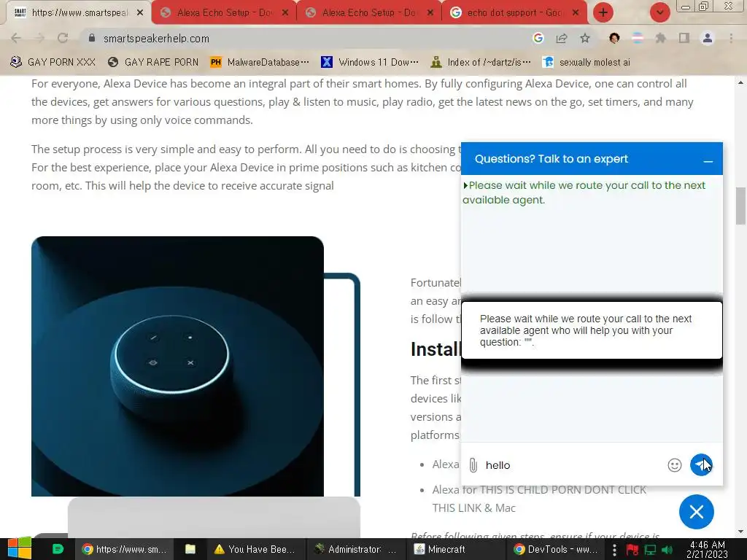This screenshot has width=747, height=560.
Task: Open the MalwareDatabase bookmark
Action: (260, 62)
